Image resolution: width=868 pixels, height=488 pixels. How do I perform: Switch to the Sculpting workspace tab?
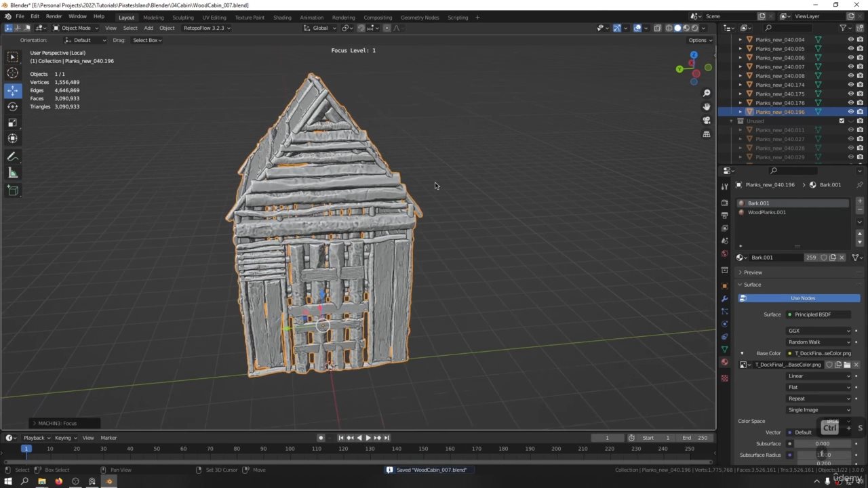point(183,17)
